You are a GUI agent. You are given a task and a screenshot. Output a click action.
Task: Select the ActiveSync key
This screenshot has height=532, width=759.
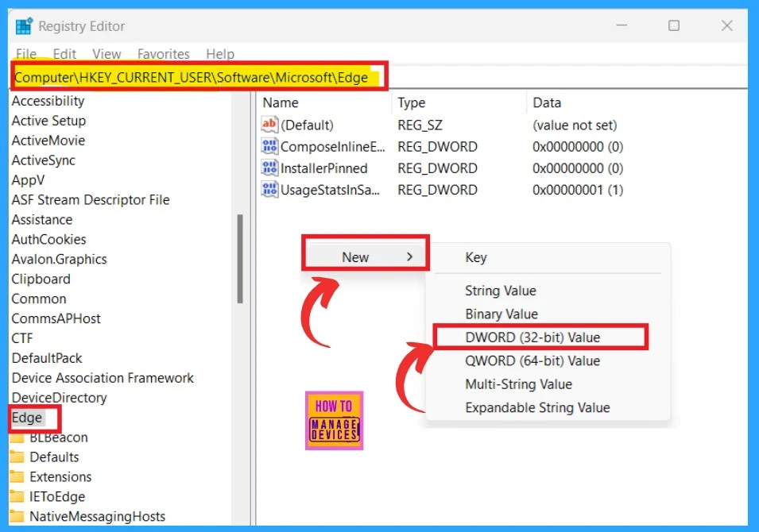point(43,160)
